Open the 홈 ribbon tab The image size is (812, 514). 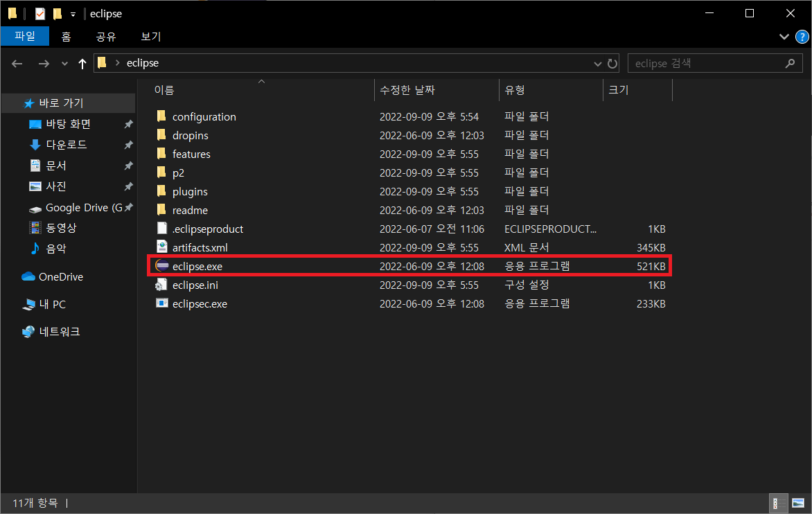pos(67,36)
